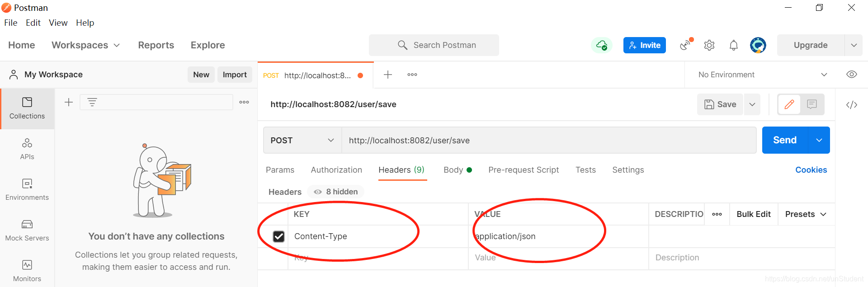Send the request

pos(785,140)
